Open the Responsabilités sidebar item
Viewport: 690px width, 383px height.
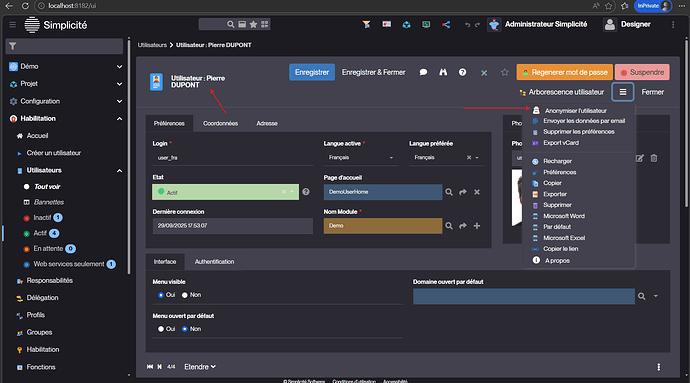[x=50, y=280]
